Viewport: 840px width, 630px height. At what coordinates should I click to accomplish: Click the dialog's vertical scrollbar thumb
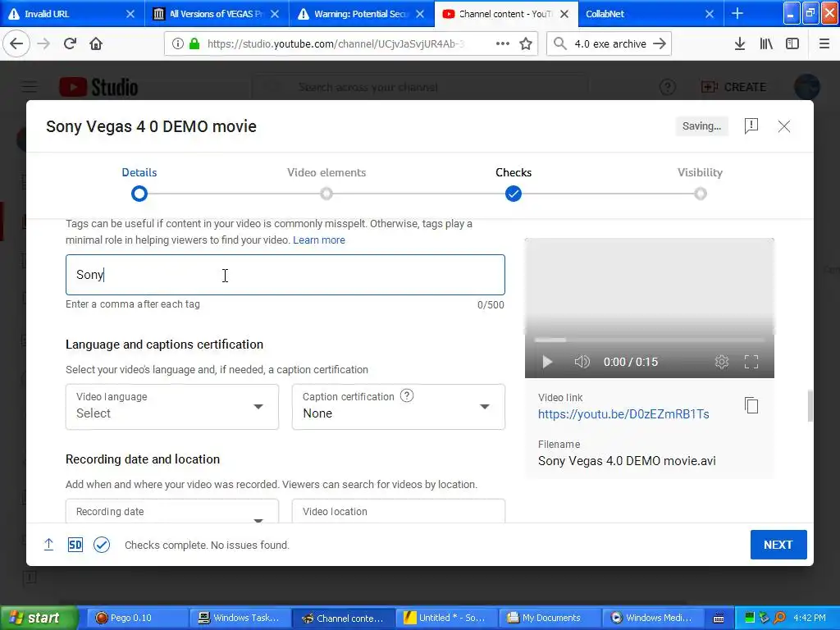tap(810, 406)
